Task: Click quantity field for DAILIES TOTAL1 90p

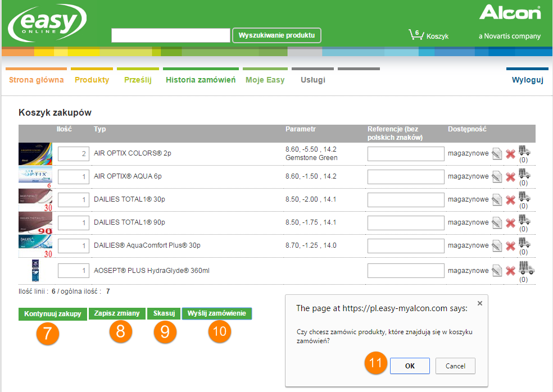Action: tap(74, 223)
